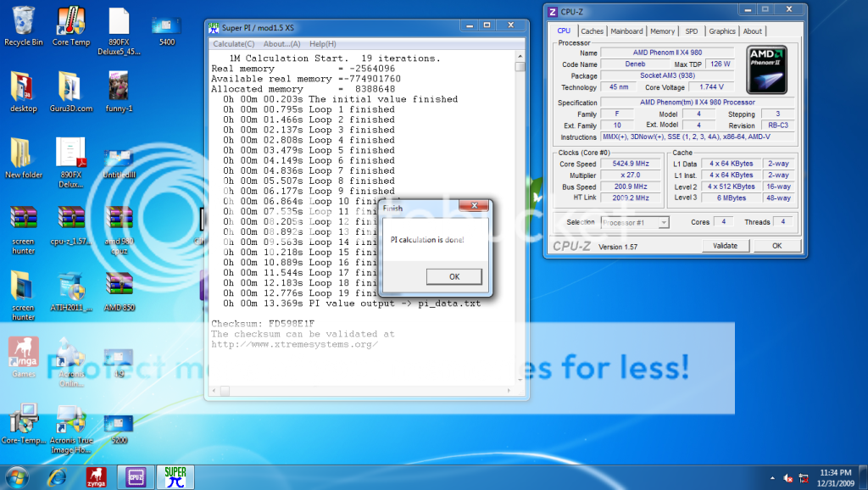The width and height of the screenshot is (868, 490).
Task: Open the Help(H) menu in Super PI
Action: point(323,44)
